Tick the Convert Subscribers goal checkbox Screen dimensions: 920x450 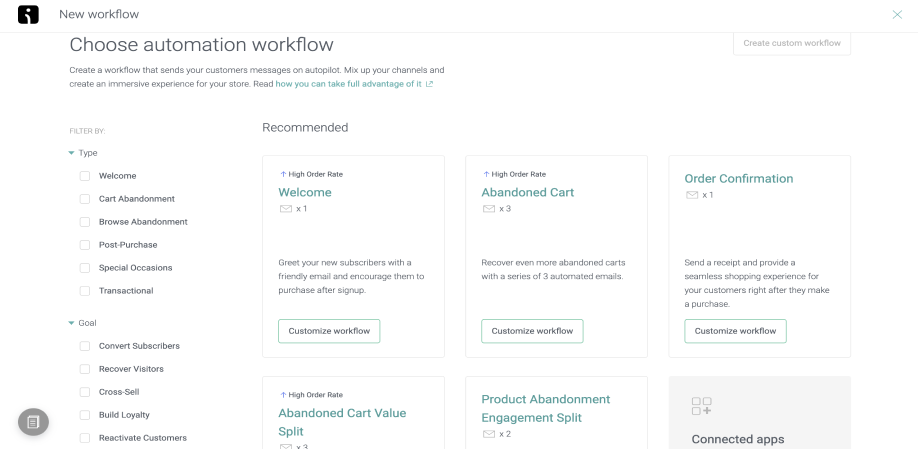pos(85,346)
